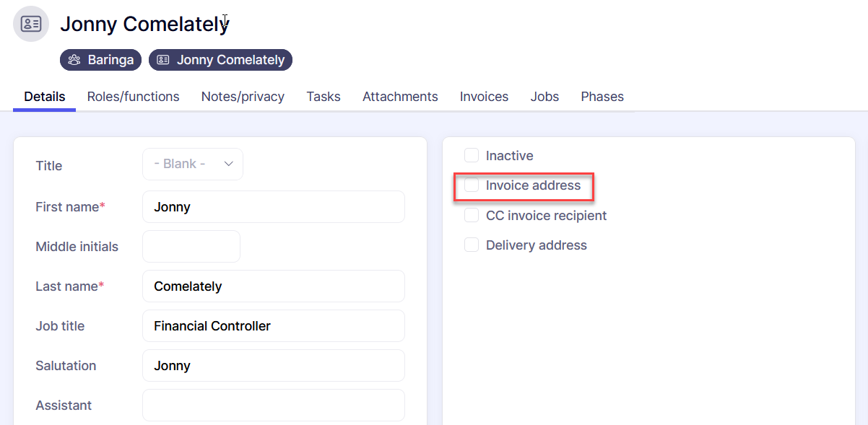Click the First name input field

pos(273,207)
